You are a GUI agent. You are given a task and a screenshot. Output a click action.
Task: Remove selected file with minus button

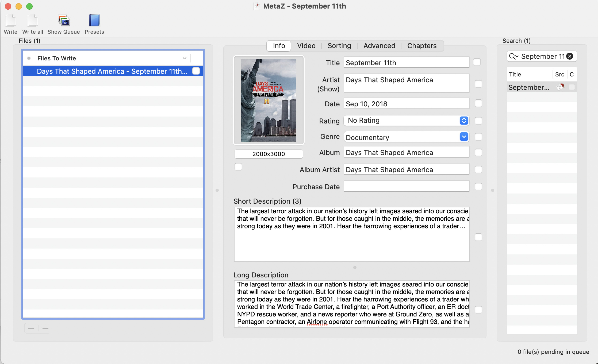[45, 328]
